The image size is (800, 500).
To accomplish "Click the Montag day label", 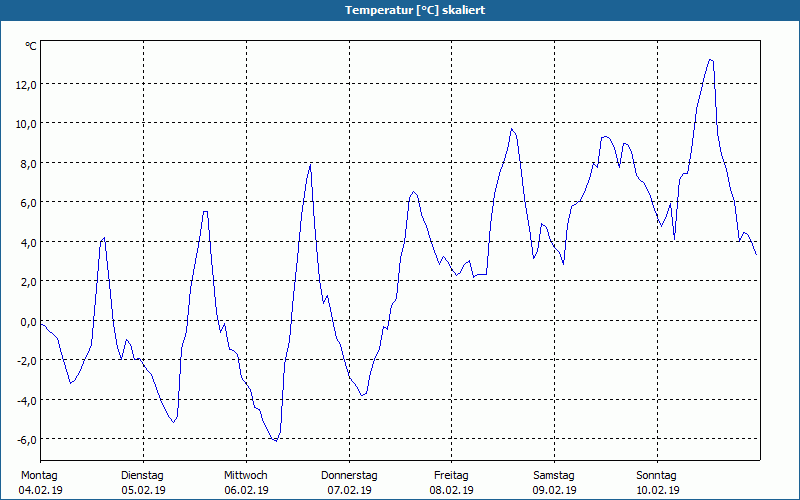I will [39, 476].
